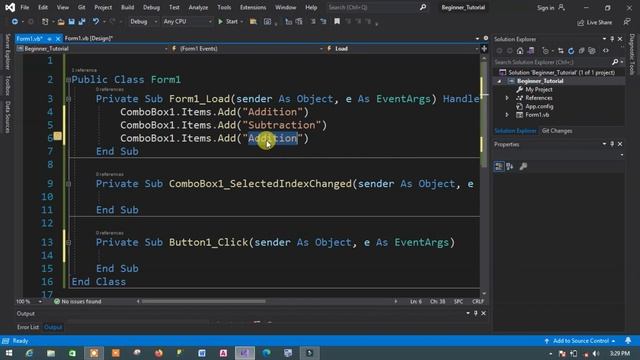Toggle auto-hide pin on Output panel

(x=476, y=313)
